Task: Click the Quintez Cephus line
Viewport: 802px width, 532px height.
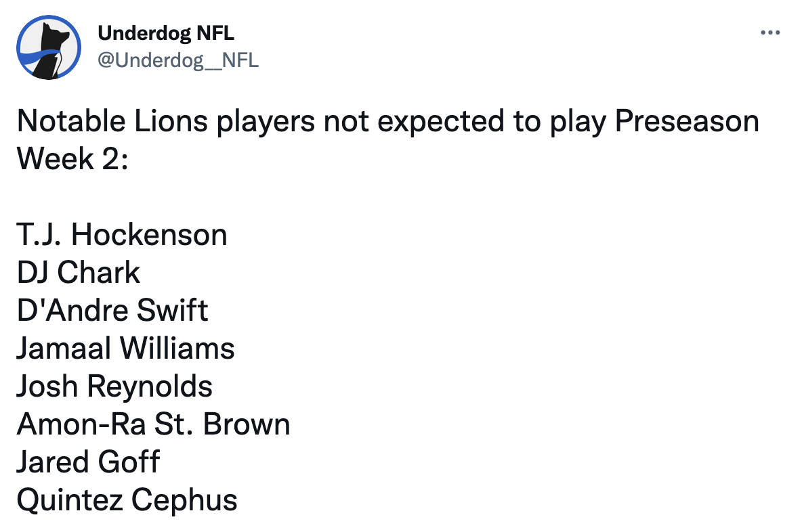Action: 127,500
